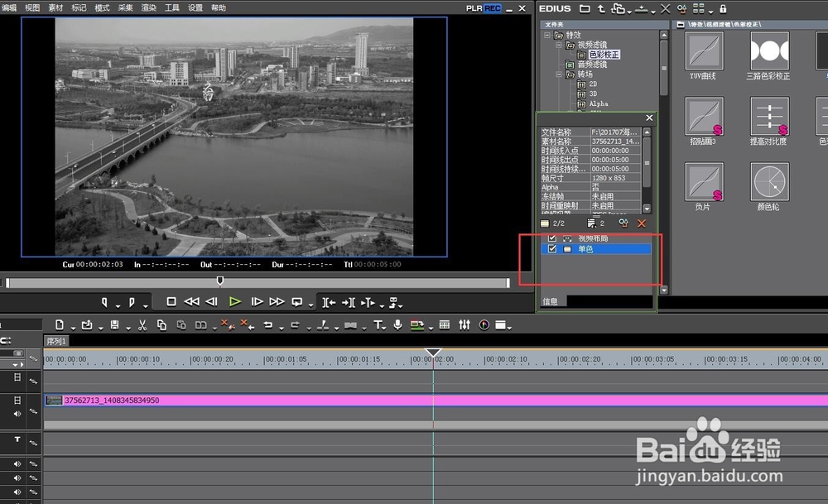
Task: Select the 招贴画3 effect thumbnail
Action: click(704, 116)
